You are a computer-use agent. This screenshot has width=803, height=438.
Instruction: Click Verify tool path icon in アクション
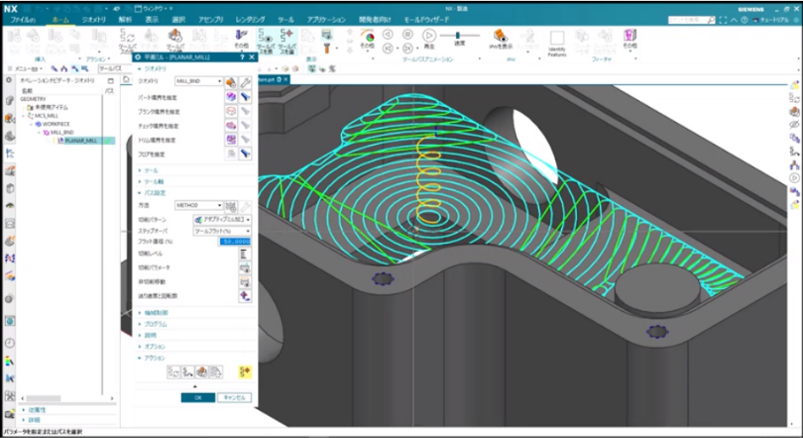[202, 372]
